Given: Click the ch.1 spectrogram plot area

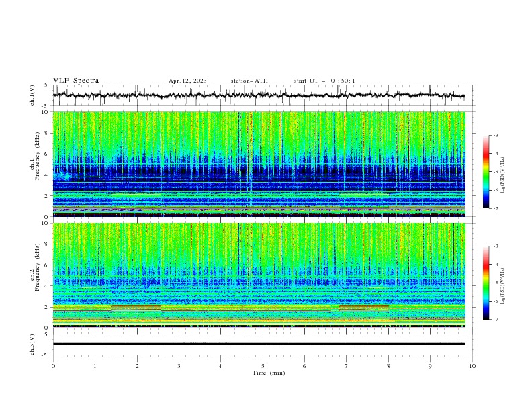Looking at the screenshot, I should point(259,164).
